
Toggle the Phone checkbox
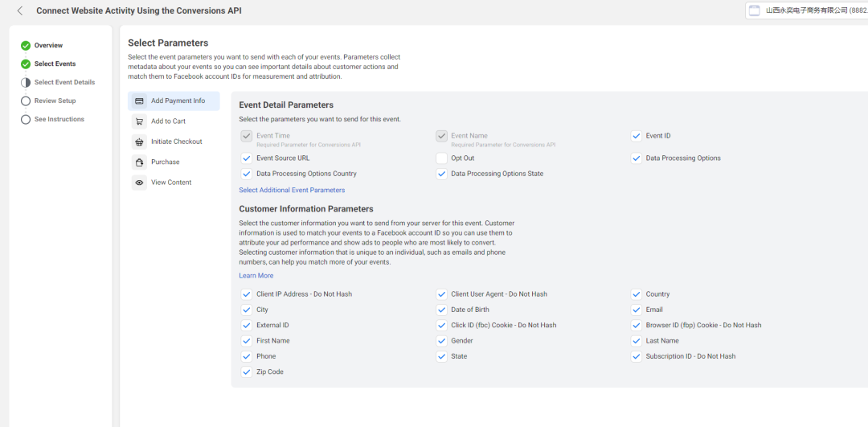[x=247, y=356]
